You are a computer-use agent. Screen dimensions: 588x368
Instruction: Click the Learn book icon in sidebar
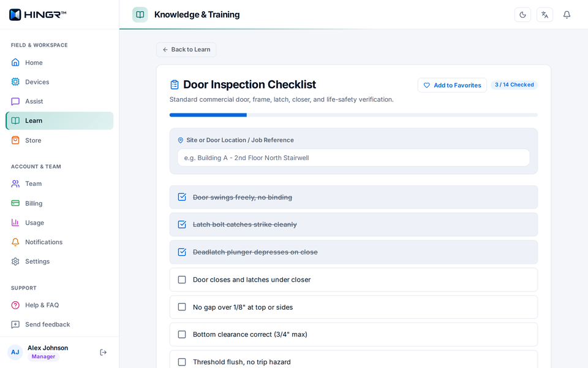click(x=15, y=121)
